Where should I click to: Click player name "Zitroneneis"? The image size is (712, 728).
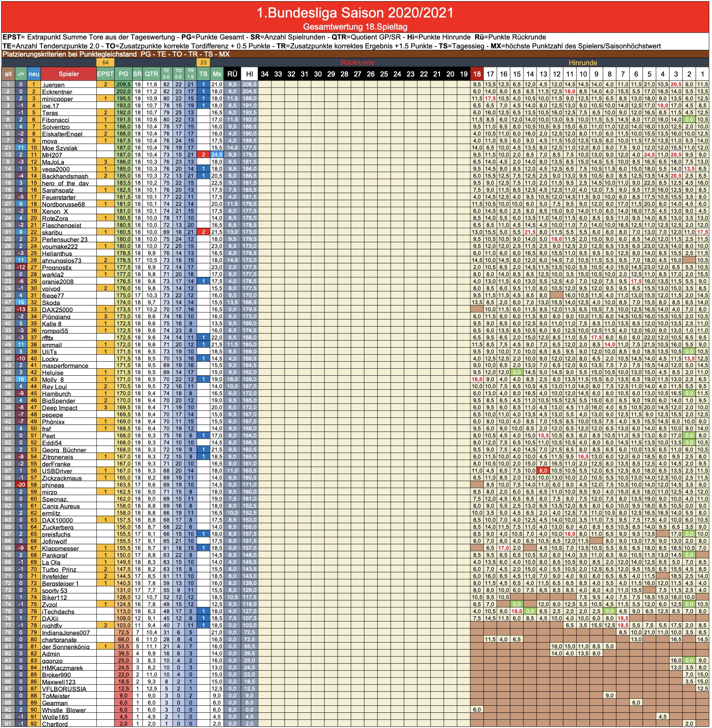click(57, 457)
